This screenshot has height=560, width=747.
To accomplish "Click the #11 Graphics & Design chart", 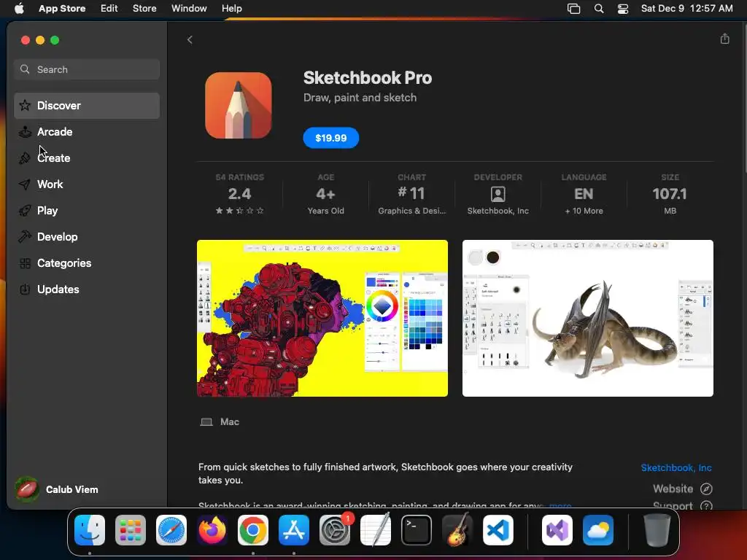I will tap(412, 194).
